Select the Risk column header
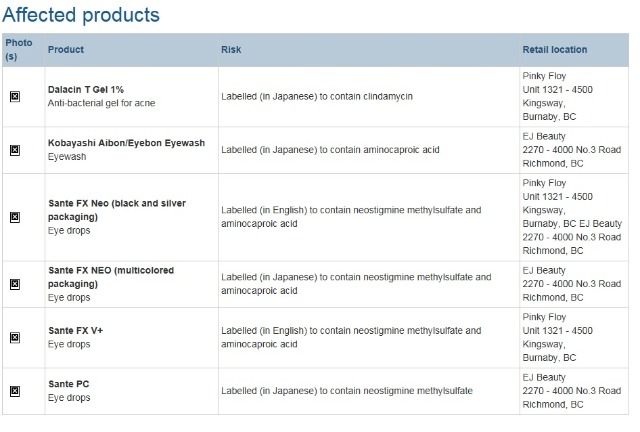This screenshot has height=432, width=640. pos(231,49)
